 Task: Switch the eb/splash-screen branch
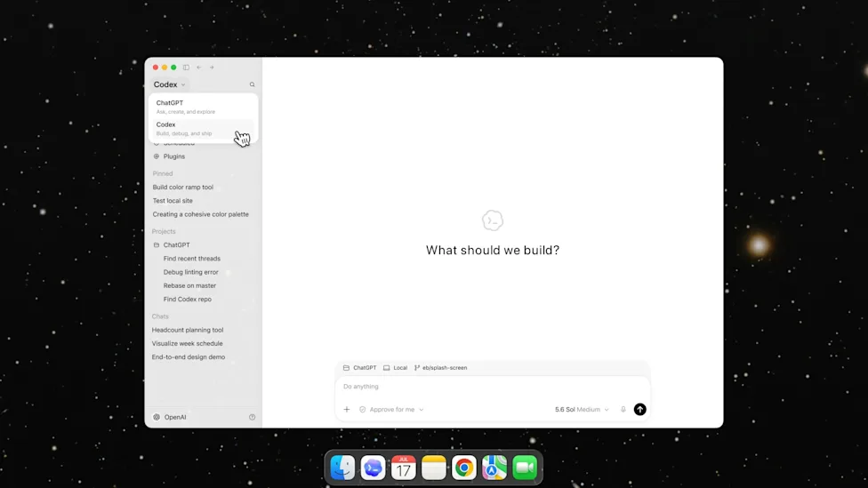[x=440, y=368]
